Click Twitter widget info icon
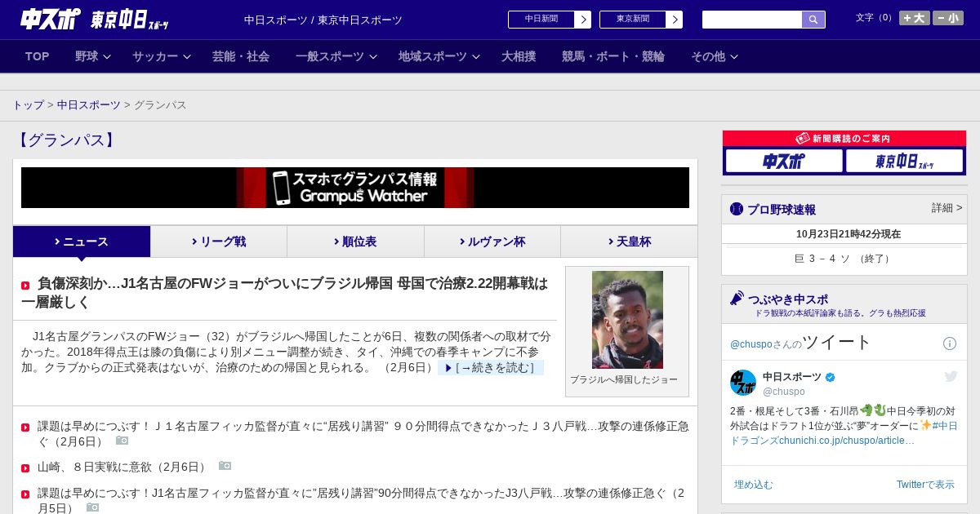Screen dimensions: 980x514 coord(950,343)
